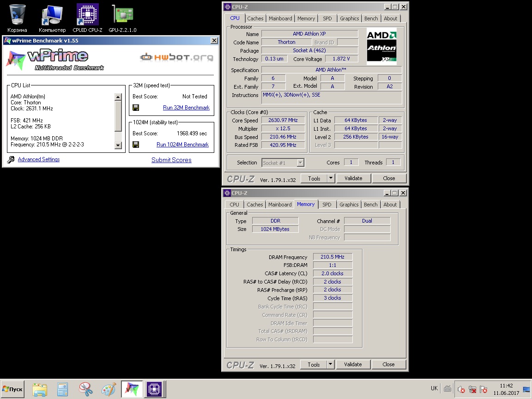Open File Explorer from the taskbar
This screenshot has height=399, width=532.
click(x=40, y=389)
